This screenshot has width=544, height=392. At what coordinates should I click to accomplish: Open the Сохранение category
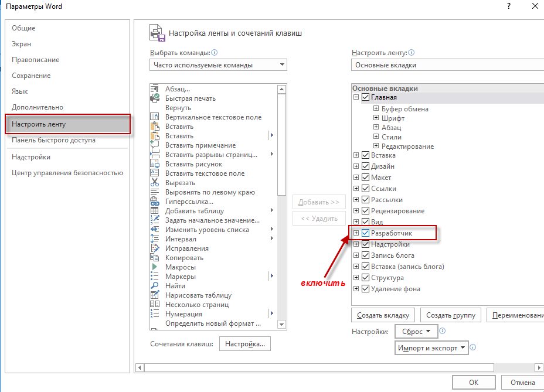click(x=67, y=76)
